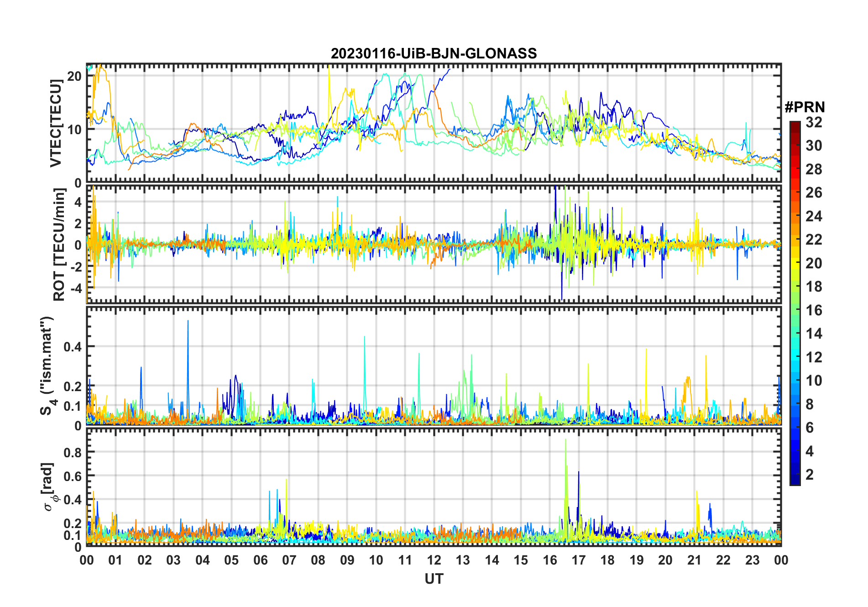Click the 19 hour tick label

pos(637,560)
